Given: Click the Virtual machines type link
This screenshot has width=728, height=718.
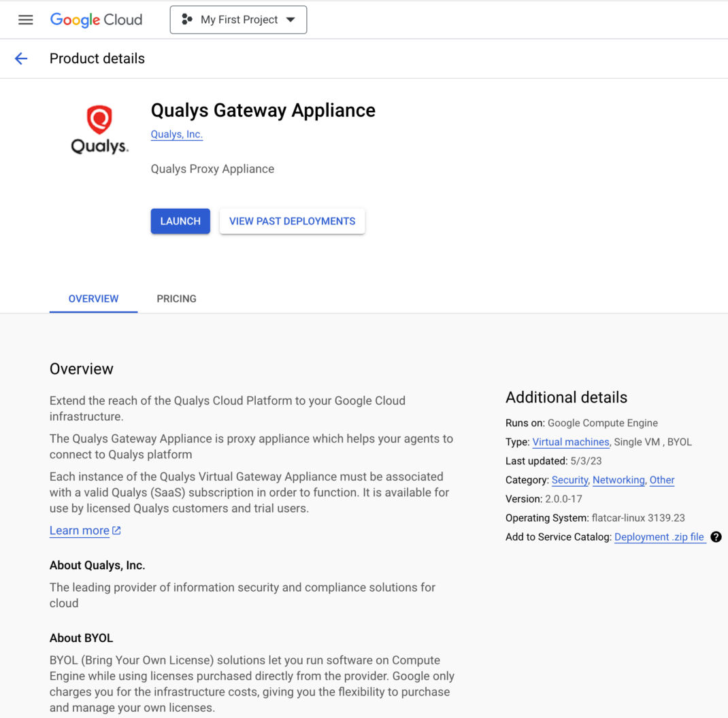Looking at the screenshot, I should click(570, 441).
